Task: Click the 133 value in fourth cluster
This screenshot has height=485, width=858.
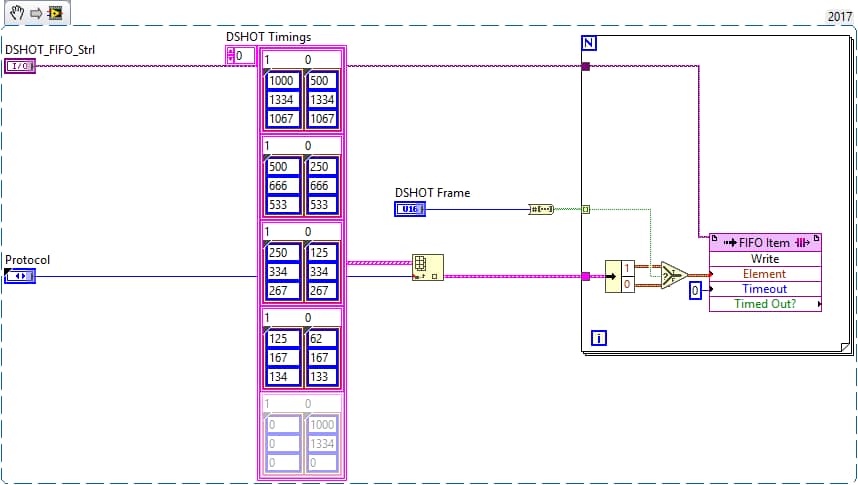Action: point(322,377)
